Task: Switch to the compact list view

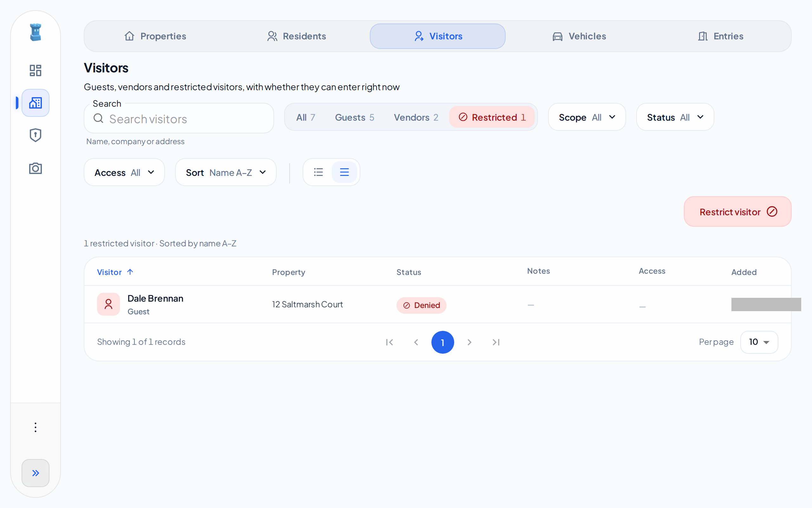Action: (x=344, y=172)
